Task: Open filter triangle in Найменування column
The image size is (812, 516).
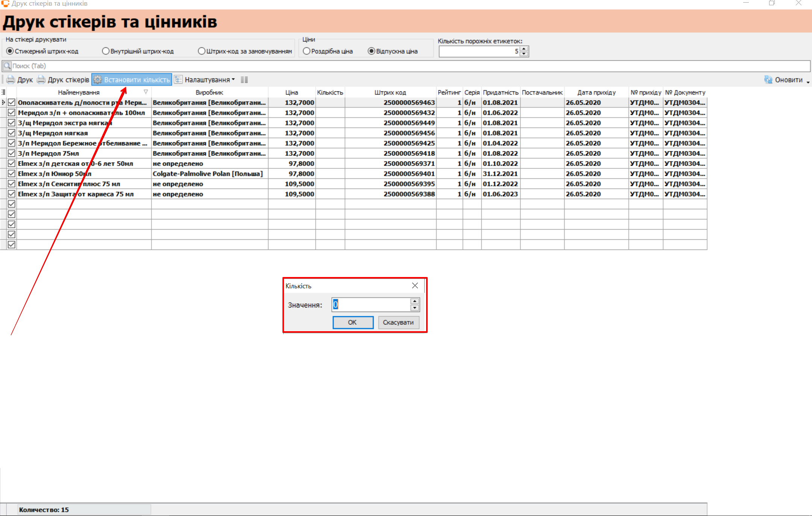Action: point(146,92)
